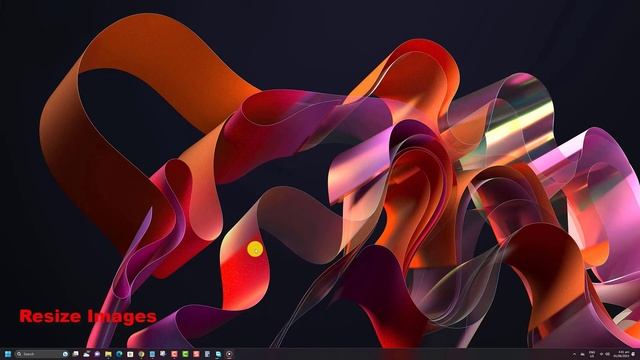The width and height of the screenshot is (640, 360).
Task: Open the network status tray icon
Action: coord(601,354)
